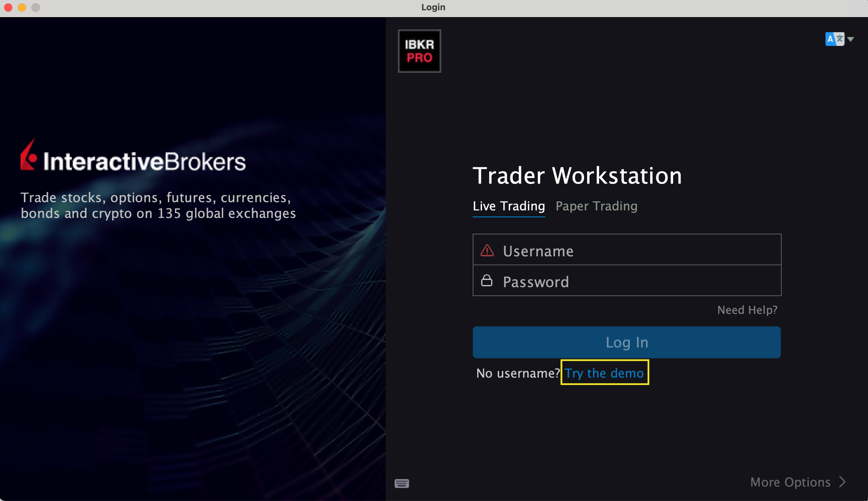Screen dimensions: 868x501
Task: Open the on-screen keyboard icon
Action: pos(401,483)
